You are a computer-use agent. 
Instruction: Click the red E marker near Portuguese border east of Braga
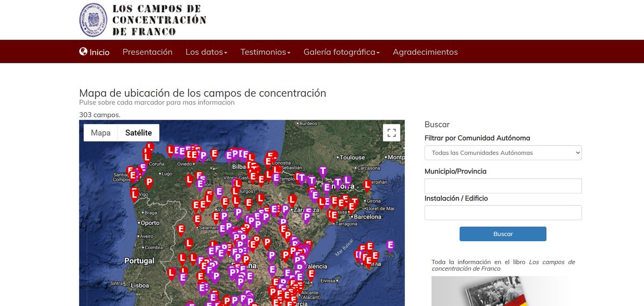[x=181, y=230]
